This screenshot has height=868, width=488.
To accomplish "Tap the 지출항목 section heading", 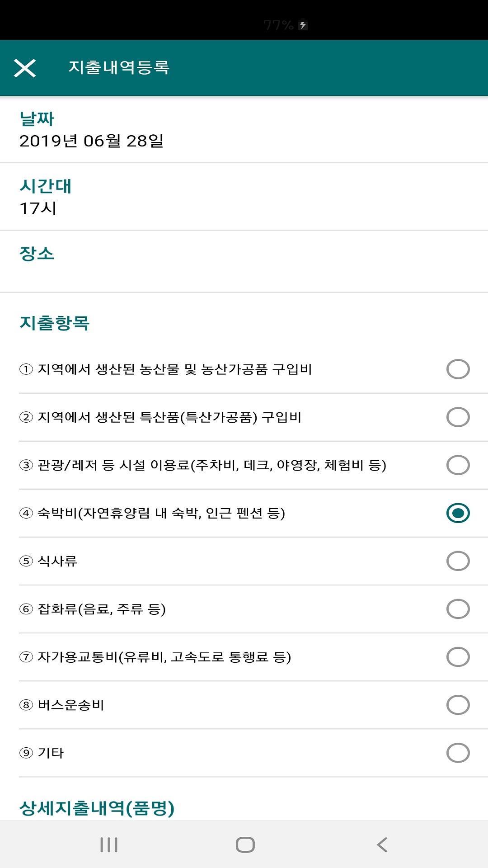I will tap(54, 323).
